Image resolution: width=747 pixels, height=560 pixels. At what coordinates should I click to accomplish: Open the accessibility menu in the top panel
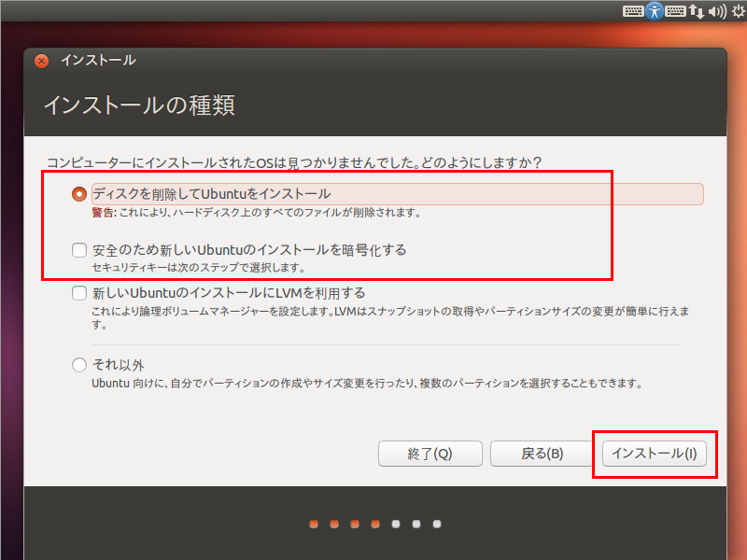click(x=655, y=11)
